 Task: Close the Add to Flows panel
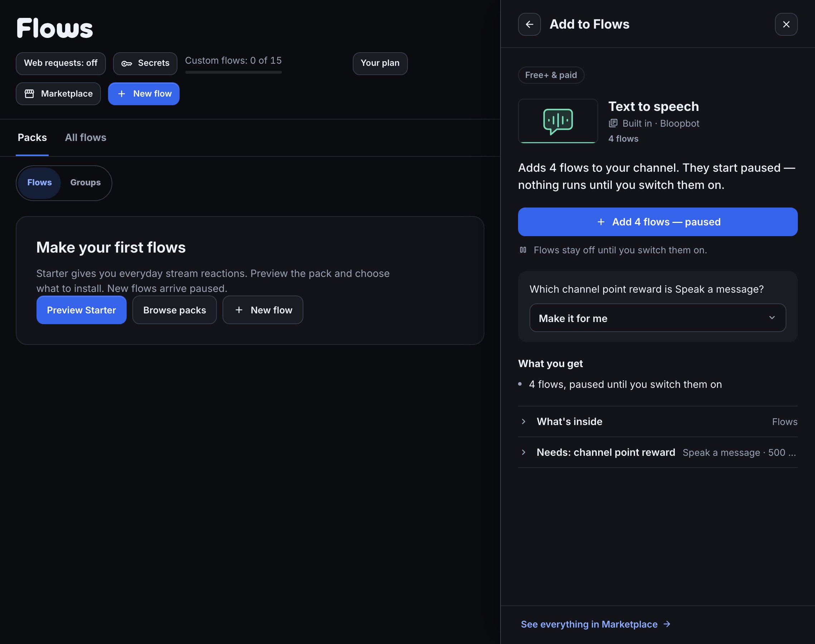coord(786,25)
